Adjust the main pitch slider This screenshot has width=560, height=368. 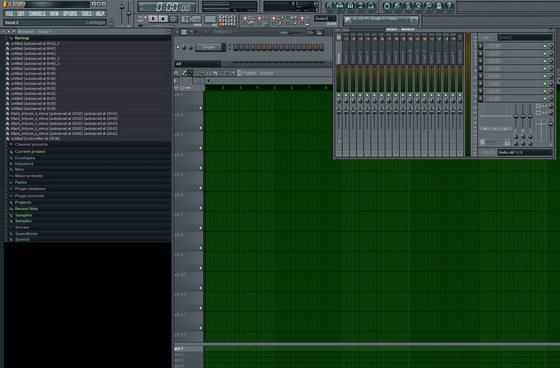(x=129, y=13)
